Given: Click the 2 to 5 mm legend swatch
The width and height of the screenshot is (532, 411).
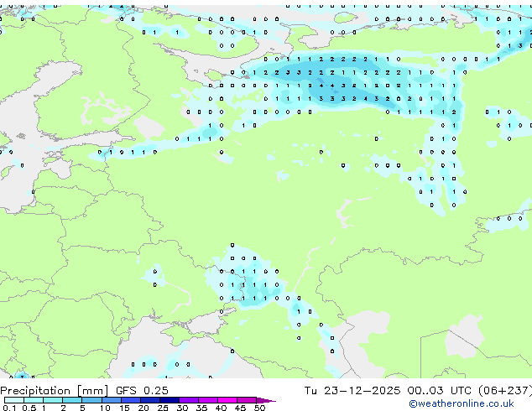Looking at the screenshot, I should pyautogui.click(x=72, y=400).
